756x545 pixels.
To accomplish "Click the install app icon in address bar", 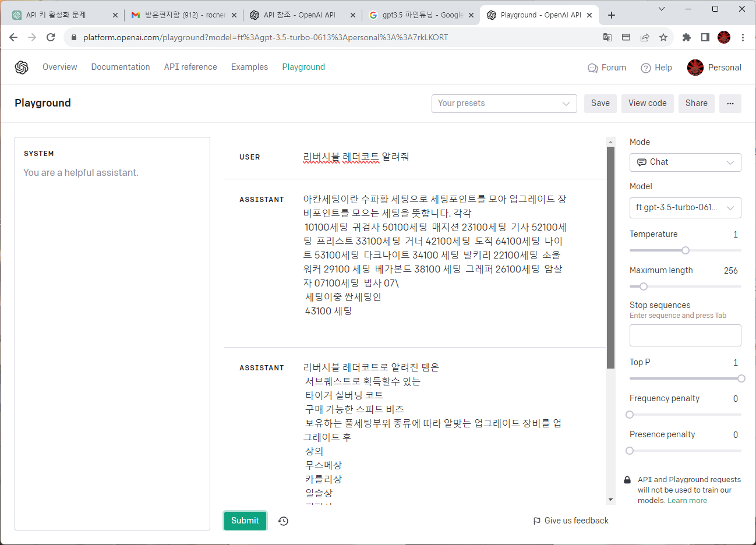I will pyautogui.click(x=626, y=37).
